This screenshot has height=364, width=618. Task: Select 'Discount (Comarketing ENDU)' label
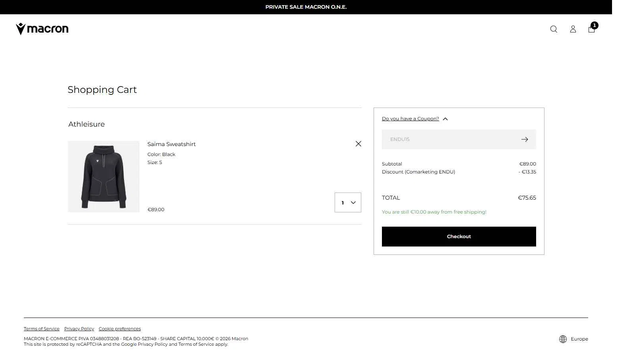point(418,172)
